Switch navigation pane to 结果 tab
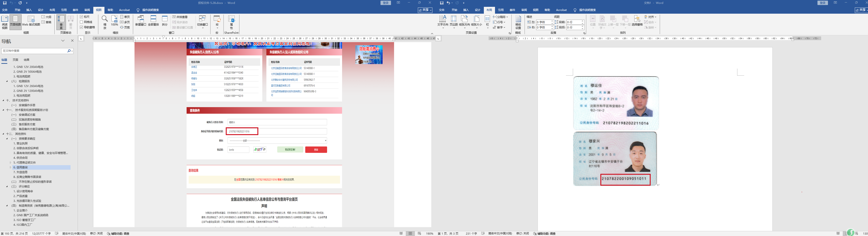This screenshot has height=236, width=868. (x=27, y=60)
